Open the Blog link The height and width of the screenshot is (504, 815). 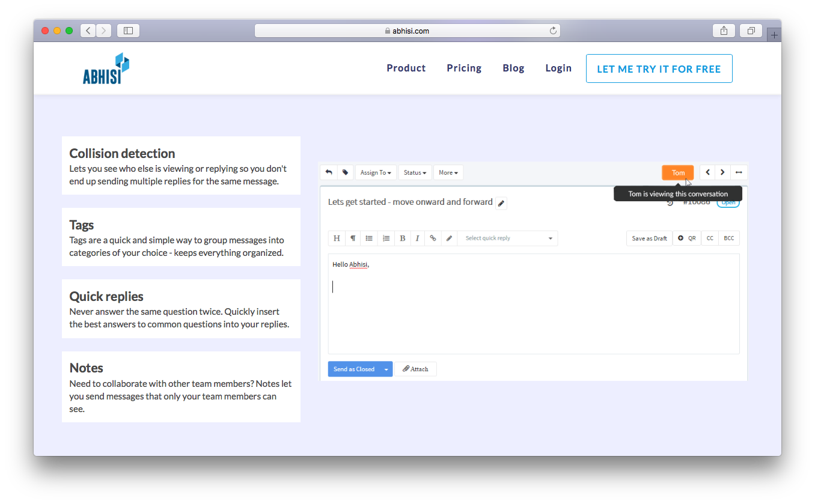[x=513, y=68]
